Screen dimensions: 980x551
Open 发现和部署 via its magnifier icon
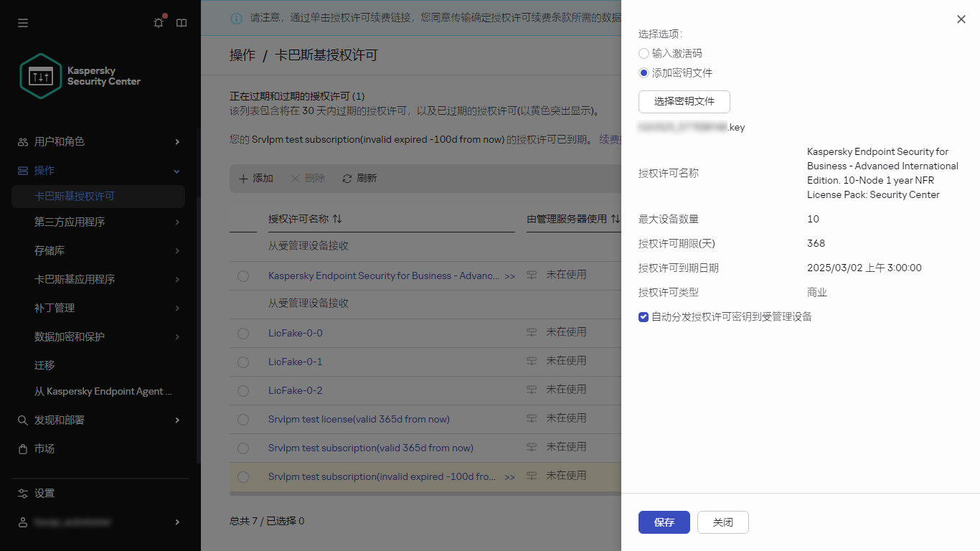pyautogui.click(x=22, y=420)
